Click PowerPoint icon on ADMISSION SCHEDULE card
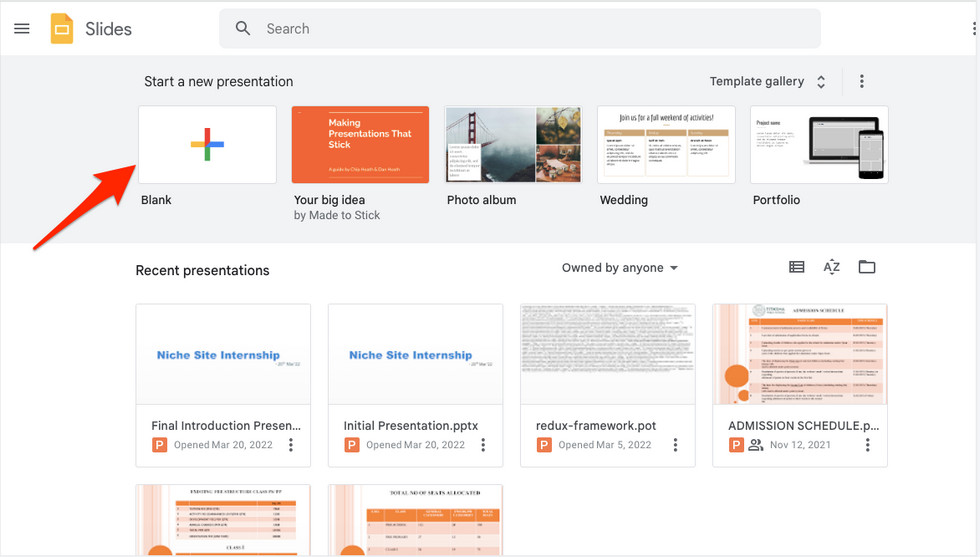 point(736,445)
